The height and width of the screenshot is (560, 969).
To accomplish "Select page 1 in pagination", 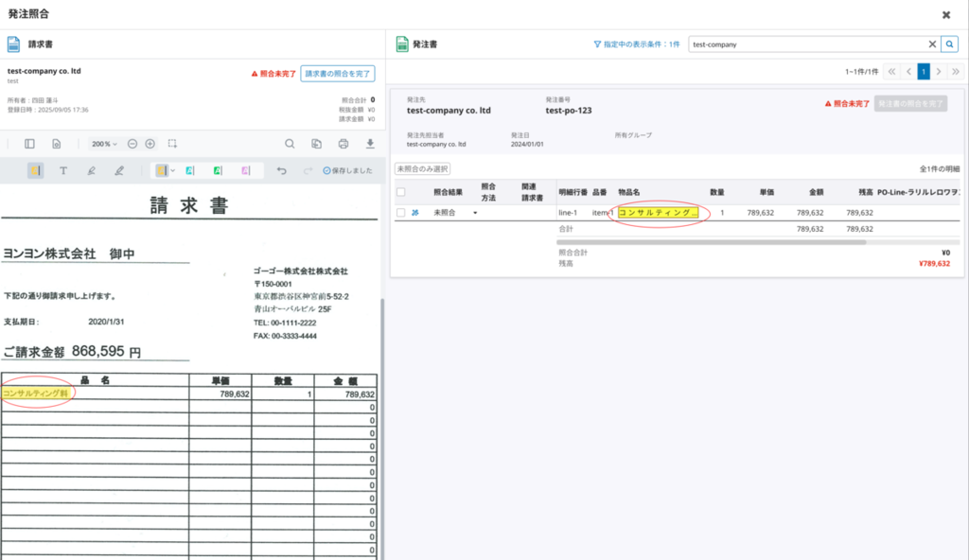I will (x=924, y=72).
